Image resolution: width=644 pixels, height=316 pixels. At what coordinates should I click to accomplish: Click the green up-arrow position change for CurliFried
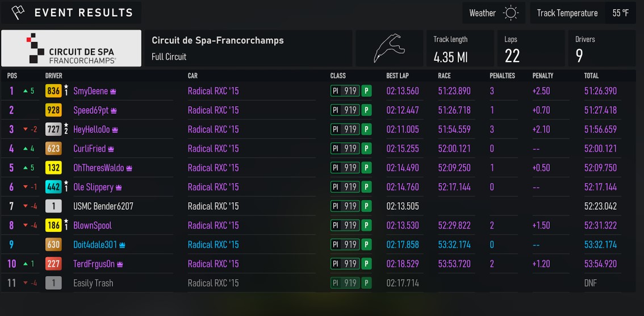[29, 149]
